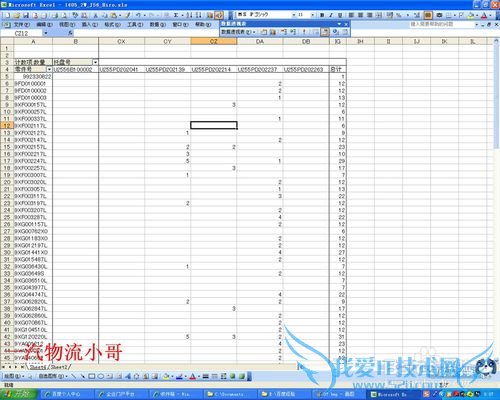
Task: Click the Percent Style icon
Action: coord(398,15)
